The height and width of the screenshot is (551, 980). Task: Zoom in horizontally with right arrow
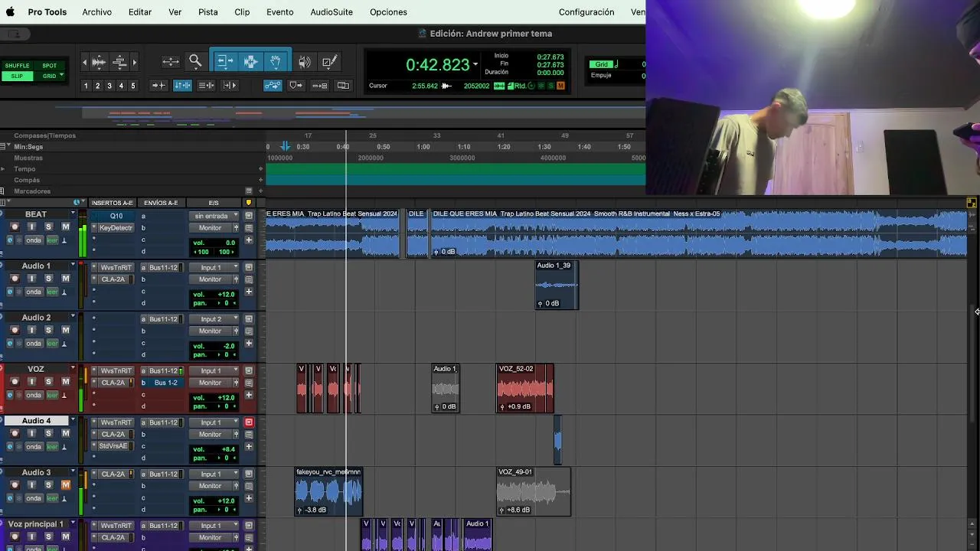pos(135,62)
